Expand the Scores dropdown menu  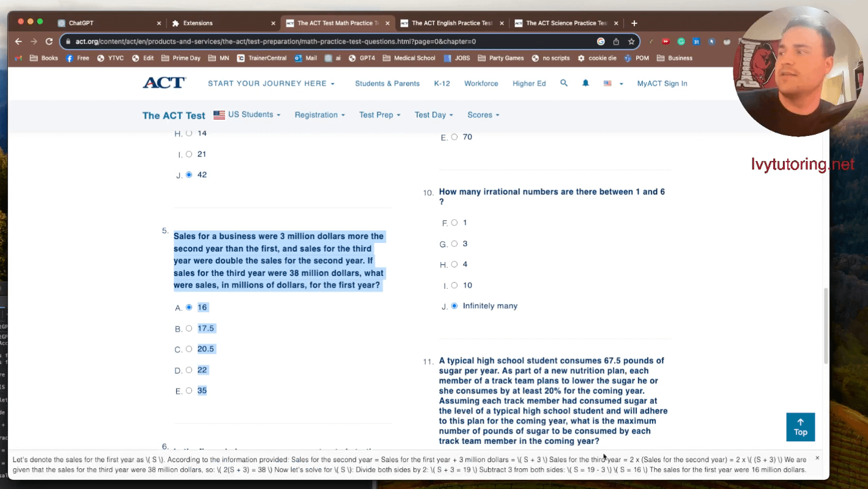(x=483, y=115)
